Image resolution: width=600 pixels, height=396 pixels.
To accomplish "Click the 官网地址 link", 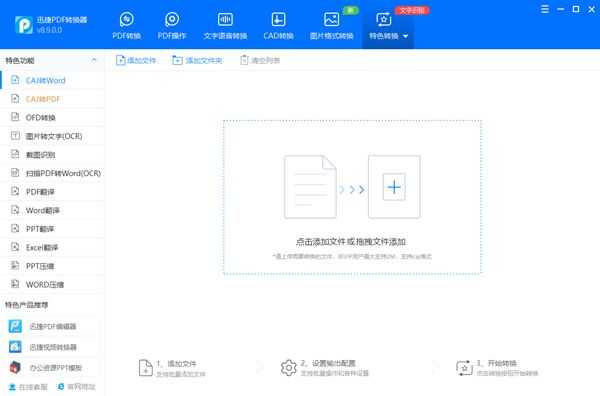I will point(76,387).
